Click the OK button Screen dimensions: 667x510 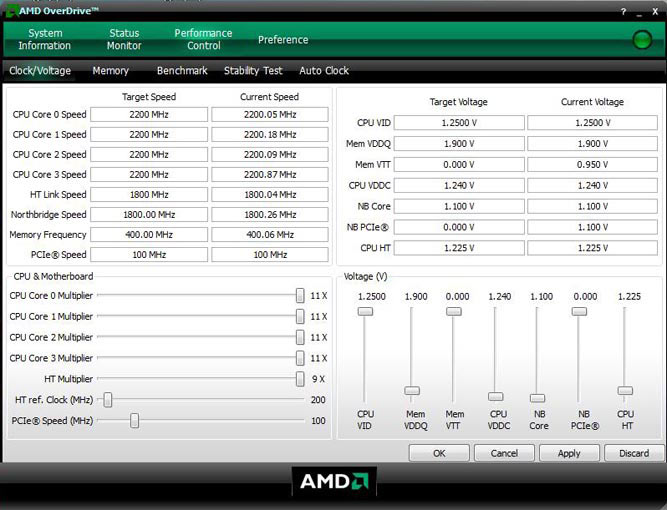(439, 453)
